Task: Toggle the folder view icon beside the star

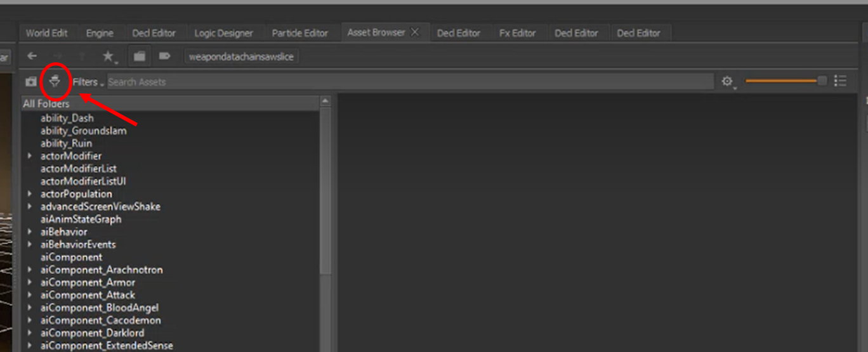Action: point(139,56)
